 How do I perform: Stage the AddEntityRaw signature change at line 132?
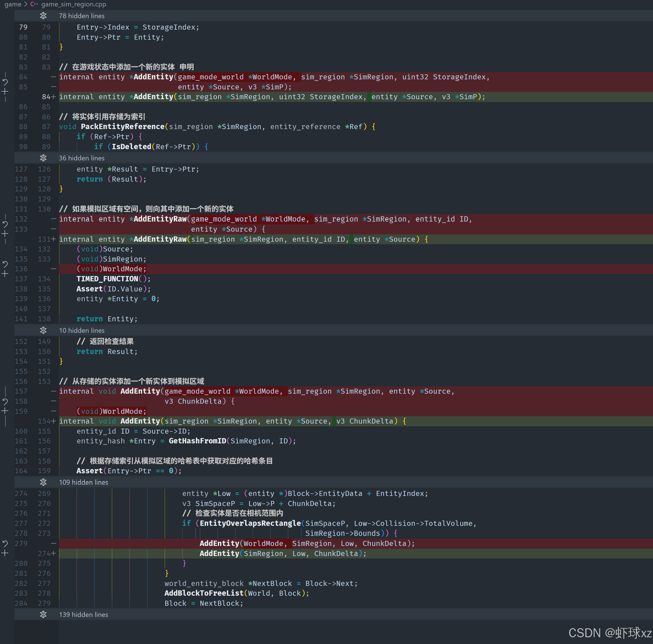click(5, 234)
